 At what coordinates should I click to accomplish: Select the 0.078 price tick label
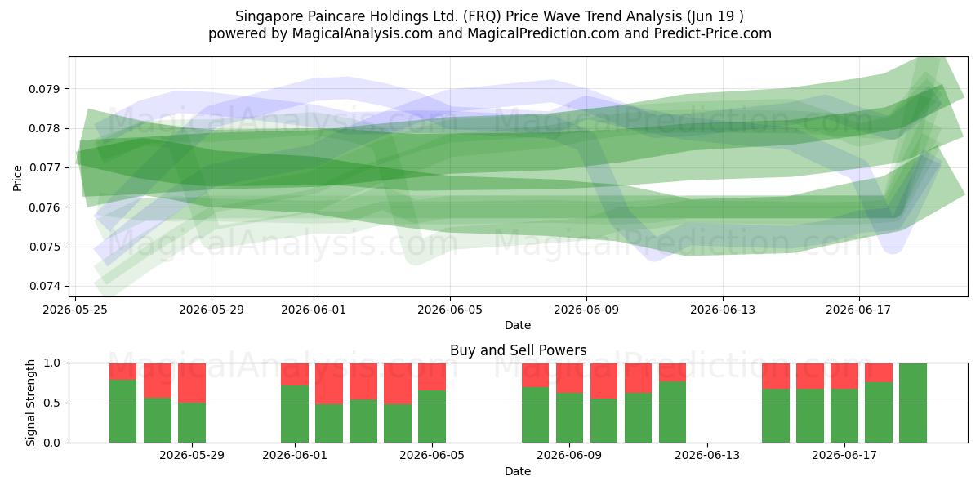click(x=47, y=128)
